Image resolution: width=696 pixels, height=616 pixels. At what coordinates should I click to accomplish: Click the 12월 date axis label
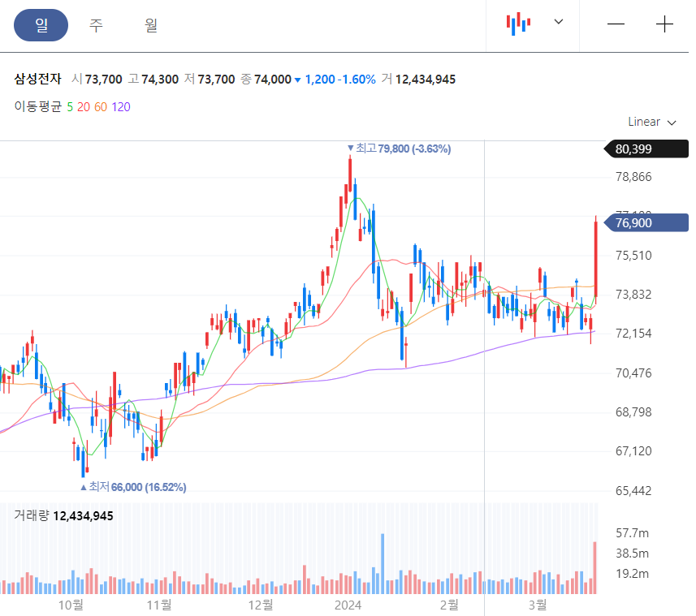261,605
